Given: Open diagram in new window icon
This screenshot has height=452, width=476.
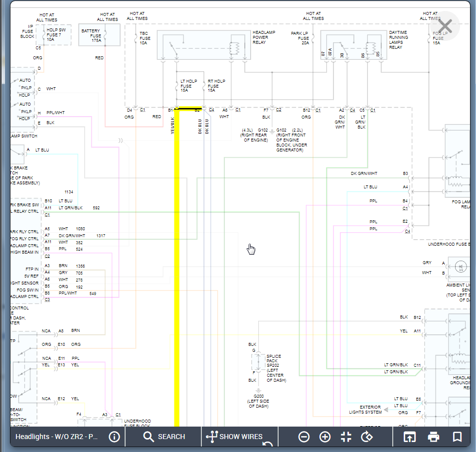Looking at the screenshot, I should pyautogui.click(x=409, y=437).
